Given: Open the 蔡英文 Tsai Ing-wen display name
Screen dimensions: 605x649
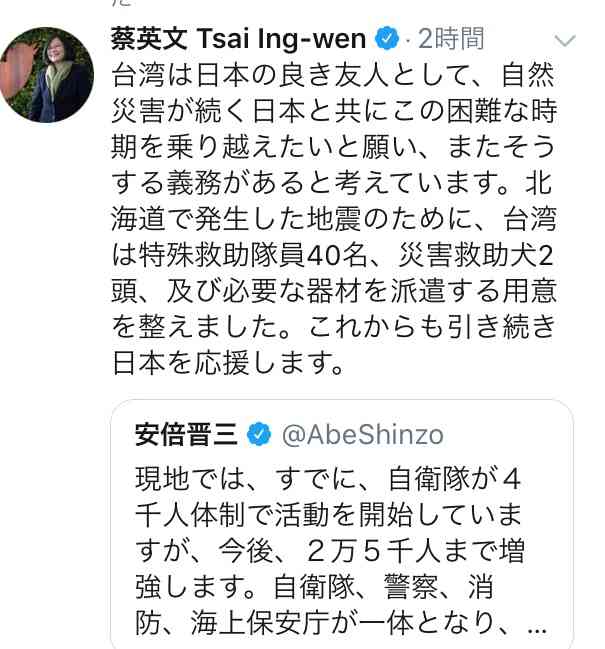Looking at the screenshot, I should click(238, 39).
